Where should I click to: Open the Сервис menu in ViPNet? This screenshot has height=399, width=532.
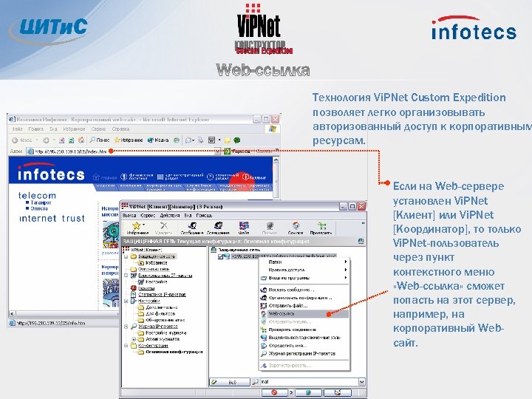(148, 216)
